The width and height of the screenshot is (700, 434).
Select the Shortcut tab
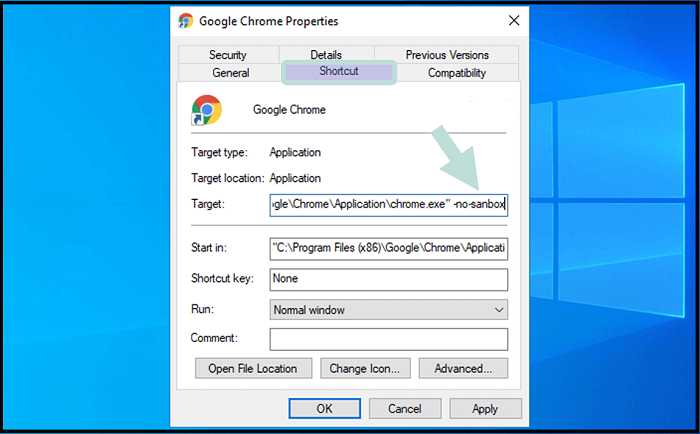(x=338, y=71)
